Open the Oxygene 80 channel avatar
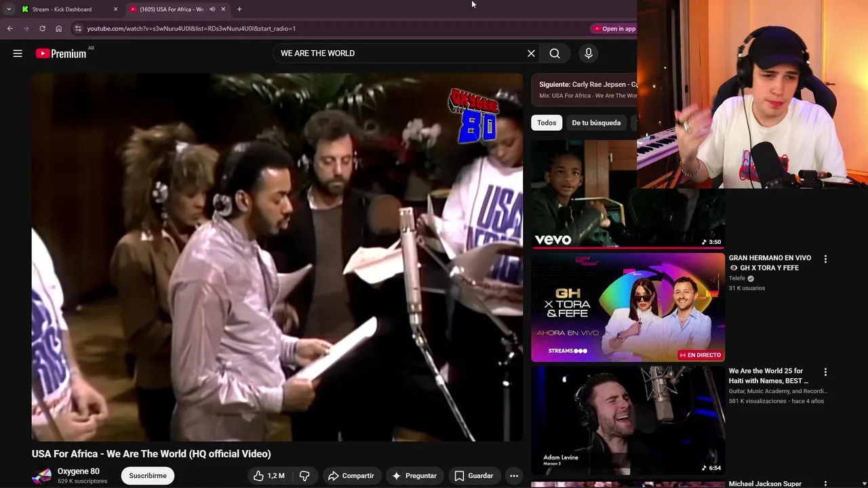This screenshot has width=868, height=488. (x=41, y=476)
